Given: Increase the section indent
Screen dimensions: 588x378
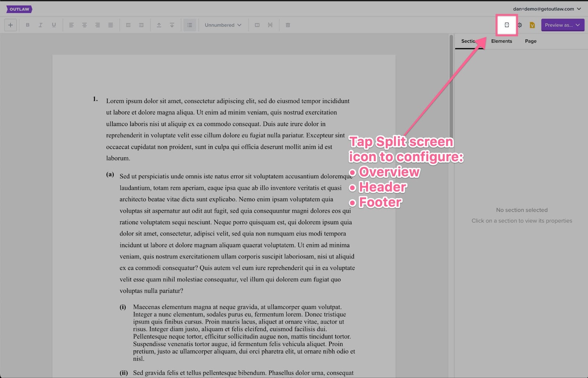Looking at the screenshot, I should pos(141,25).
